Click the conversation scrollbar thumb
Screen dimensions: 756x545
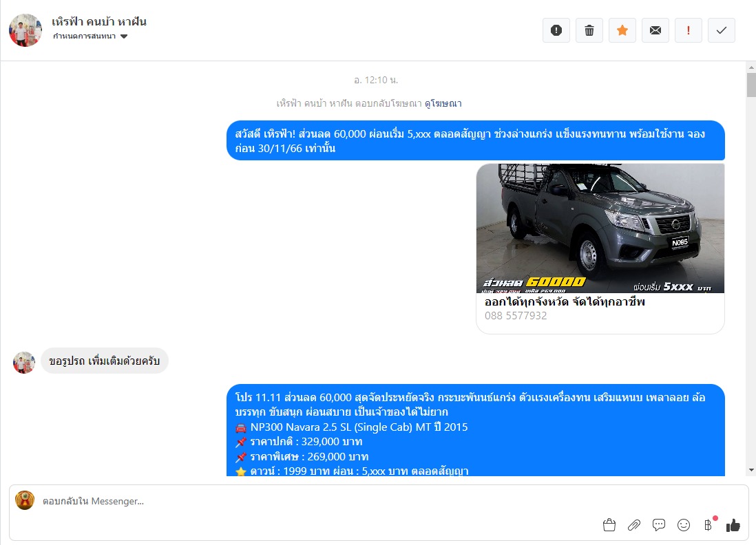tap(751, 85)
